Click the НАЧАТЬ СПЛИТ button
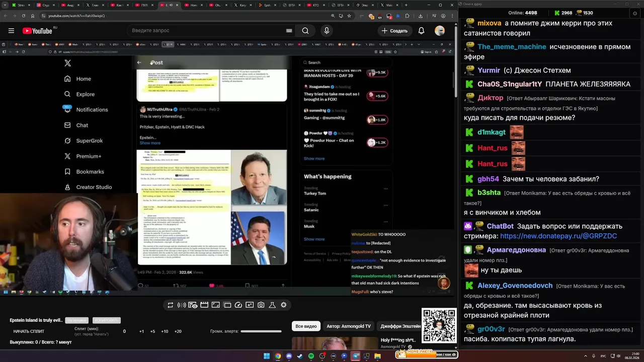This screenshot has height=362, width=644. tap(29, 331)
